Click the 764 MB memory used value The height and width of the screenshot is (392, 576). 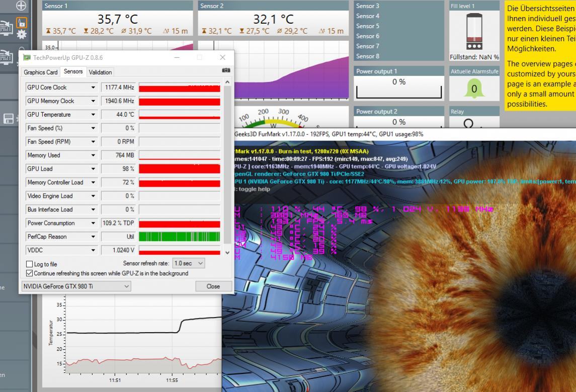118,155
